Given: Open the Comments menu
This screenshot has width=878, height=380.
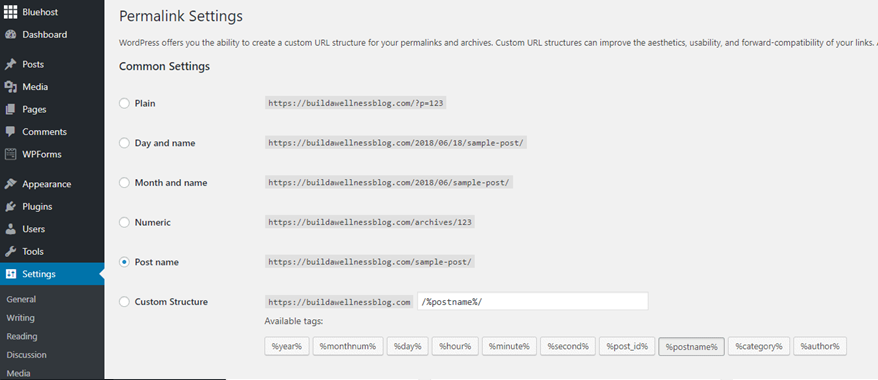Looking at the screenshot, I should (x=45, y=132).
